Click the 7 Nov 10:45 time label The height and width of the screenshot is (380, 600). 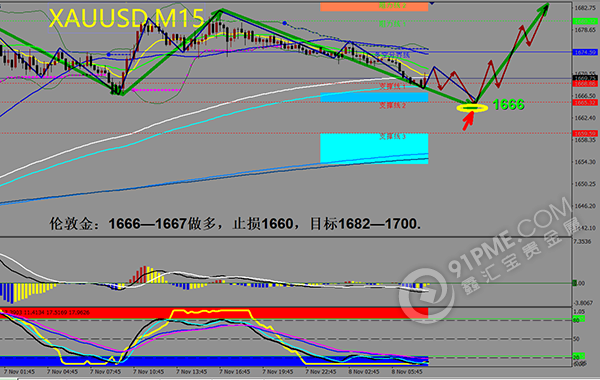(x=148, y=372)
